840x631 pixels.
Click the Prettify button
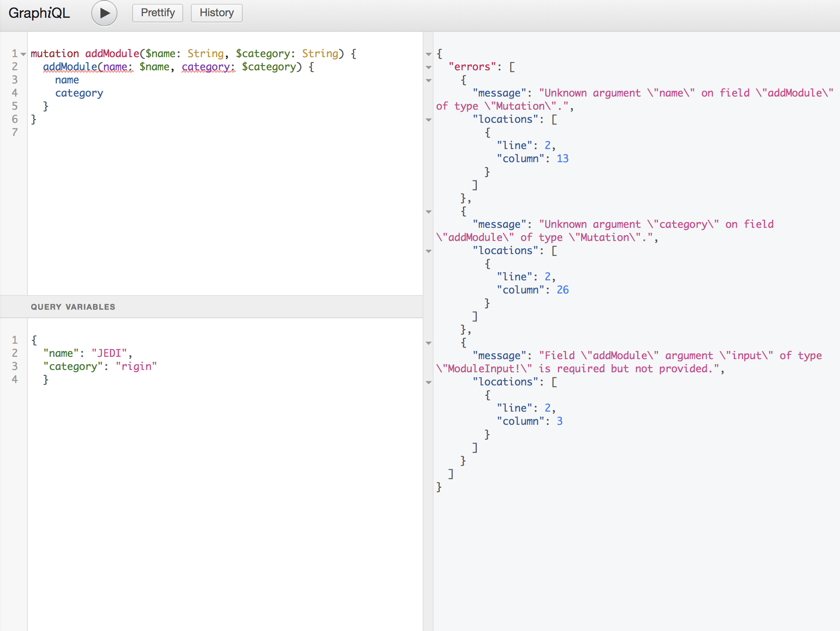point(158,13)
